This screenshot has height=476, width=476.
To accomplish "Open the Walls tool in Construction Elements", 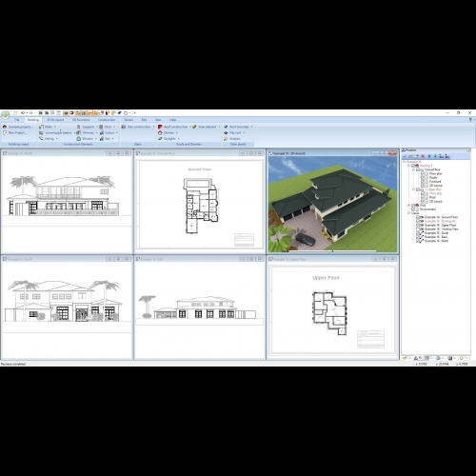I will pos(48,127).
